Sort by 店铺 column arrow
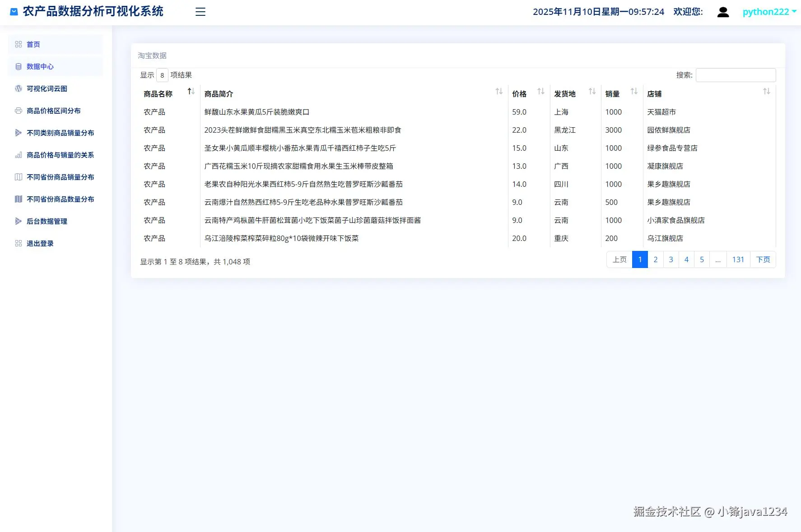The height and width of the screenshot is (532, 801). (x=767, y=92)
